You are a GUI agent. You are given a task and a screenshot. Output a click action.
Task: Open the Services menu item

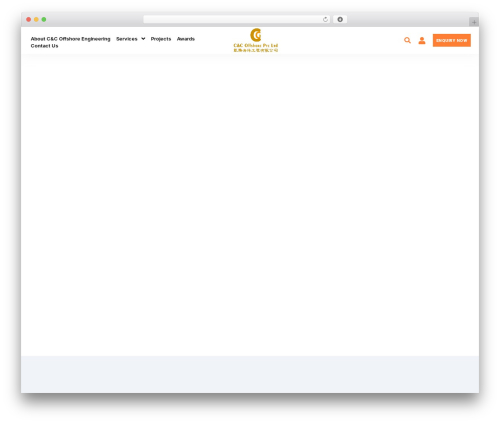pos(127,39)
